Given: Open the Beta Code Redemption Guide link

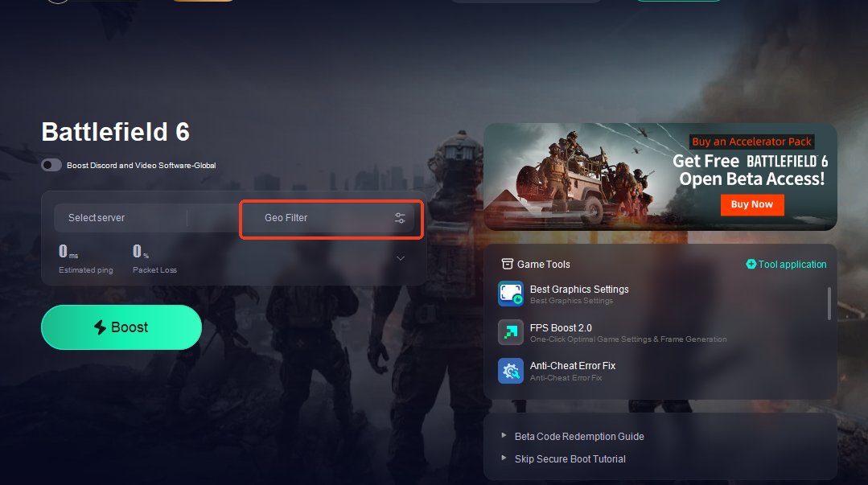Looking at the screenshot, I should [579, 436].
